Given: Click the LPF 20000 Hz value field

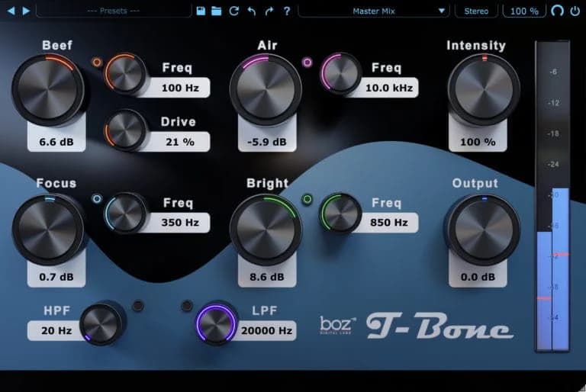Looking at the screenshot, I should (267, 330).
